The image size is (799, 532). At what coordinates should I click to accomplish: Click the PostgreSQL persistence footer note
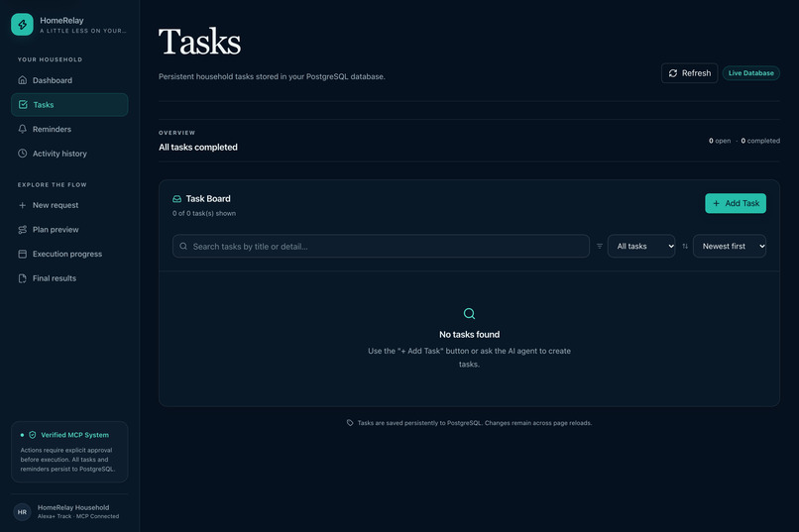(x=475, y=423)
